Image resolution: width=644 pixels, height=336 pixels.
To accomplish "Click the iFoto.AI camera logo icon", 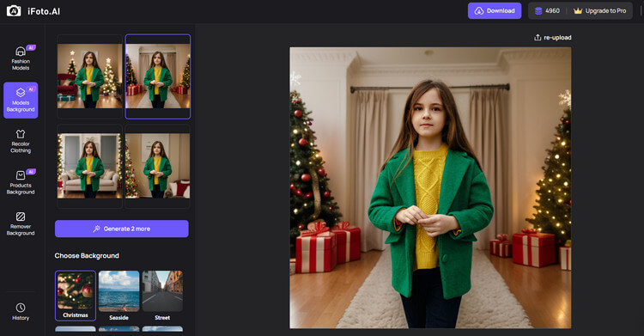I will click(x=14, y=11).
